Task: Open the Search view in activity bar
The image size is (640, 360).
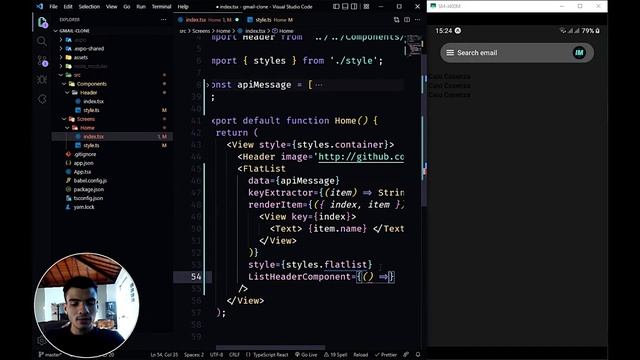Action: tap(42, 41)
